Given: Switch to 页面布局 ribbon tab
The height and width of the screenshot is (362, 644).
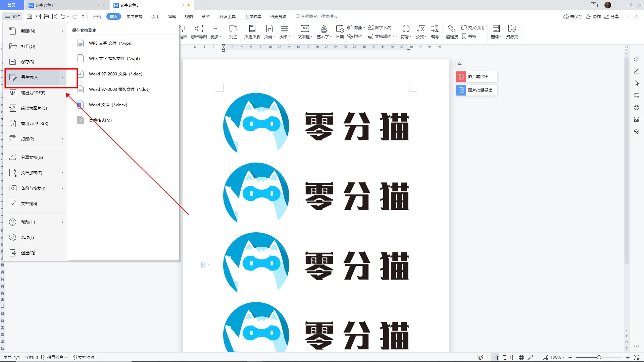Looking at the screenshot, I should coord(134,16).
